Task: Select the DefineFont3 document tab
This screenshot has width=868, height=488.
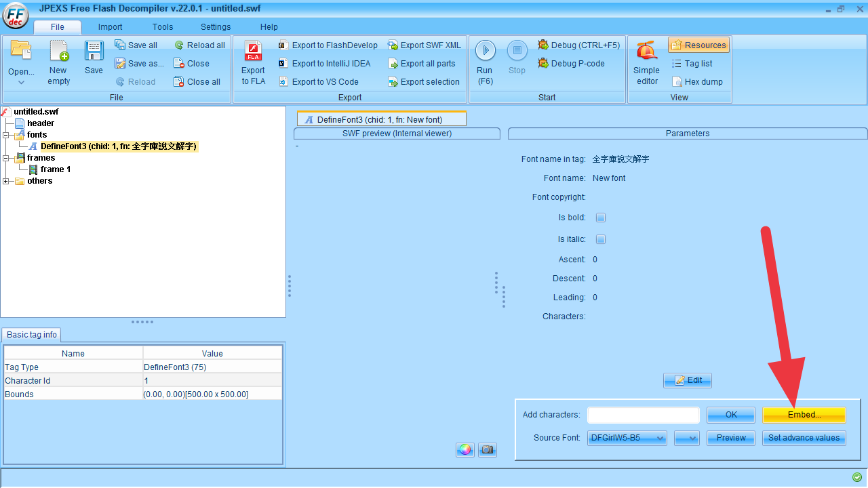Action: [x=382, y=119]
